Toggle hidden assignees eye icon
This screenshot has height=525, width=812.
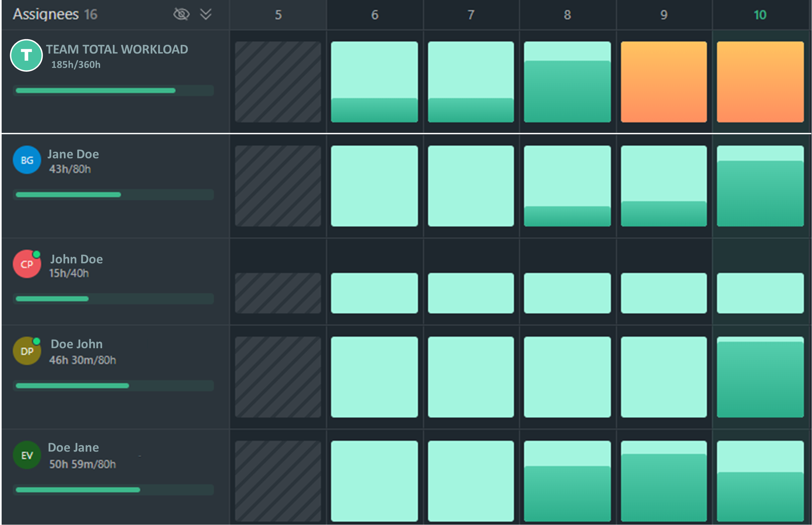click(181, 14)
